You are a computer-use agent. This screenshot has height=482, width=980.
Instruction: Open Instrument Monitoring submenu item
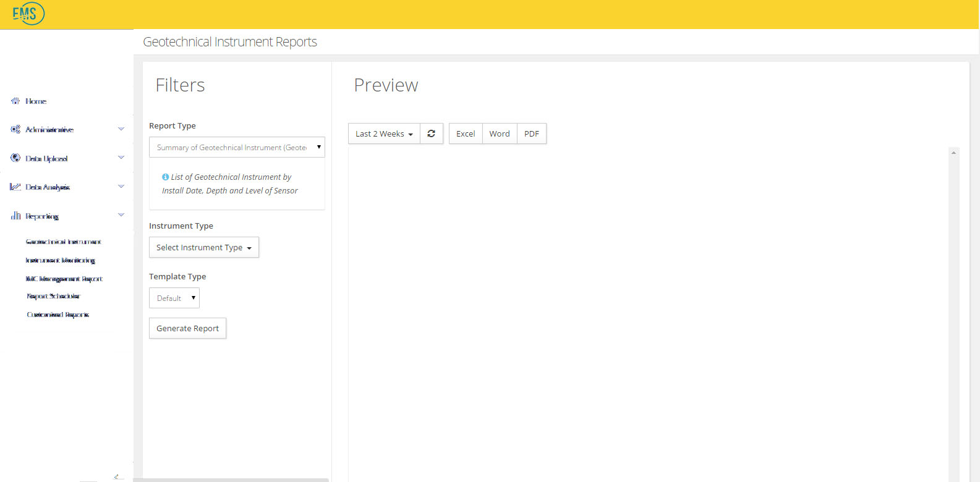coord(60,260)
